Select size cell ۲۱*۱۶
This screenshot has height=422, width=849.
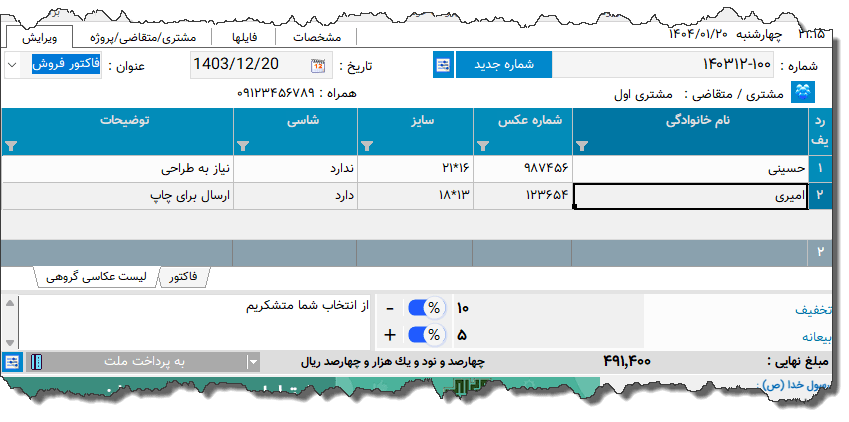click(x=415, y=170)
